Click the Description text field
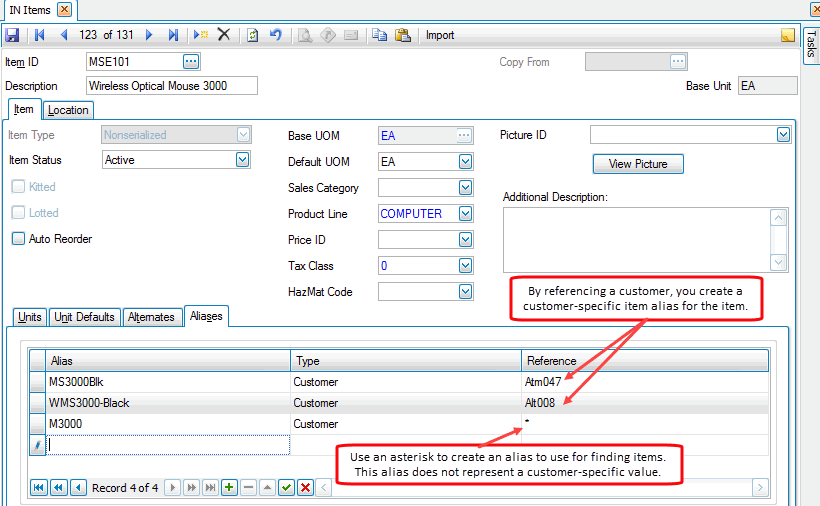 (x=171, y=86)
